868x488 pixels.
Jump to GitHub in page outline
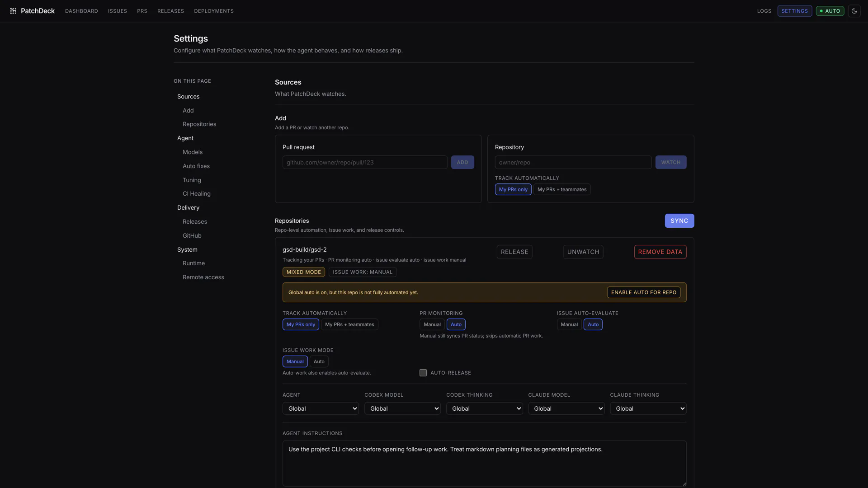click(192, 235)
